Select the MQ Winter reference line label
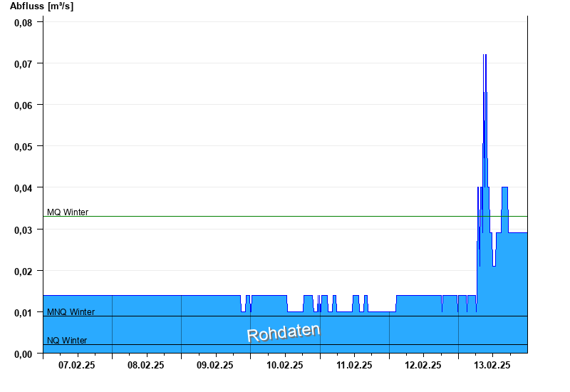This screenshot has width=570, height=392. [x=68, y=212]
